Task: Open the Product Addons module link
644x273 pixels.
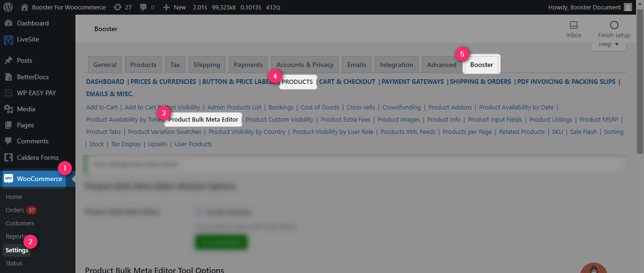Action: (450, 107)
